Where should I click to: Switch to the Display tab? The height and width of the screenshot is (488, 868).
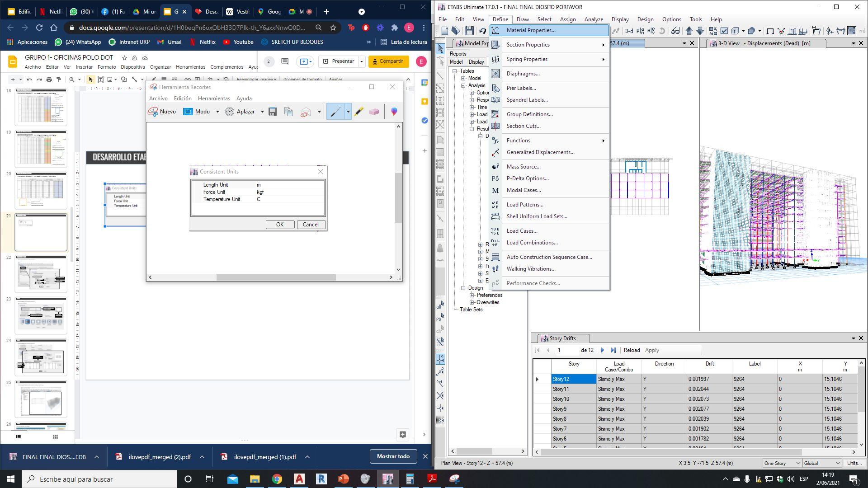(x=476, y=62)
